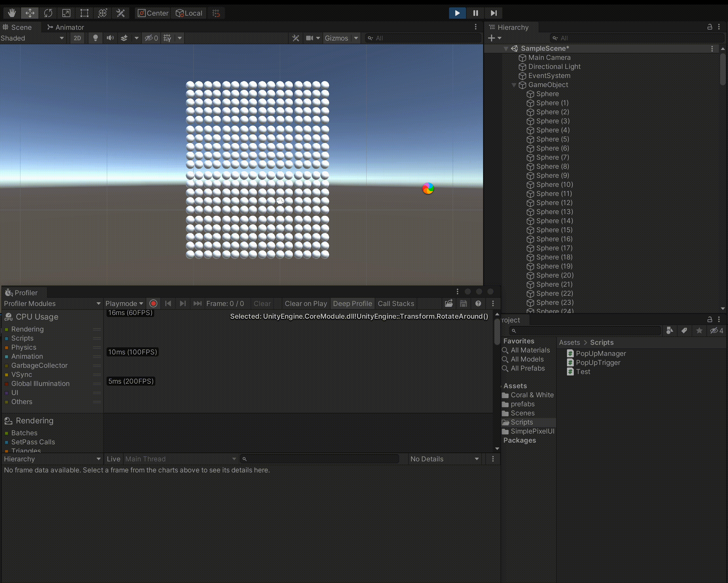
Task: Toggle Local handle rotation
Action: (189, 13)
